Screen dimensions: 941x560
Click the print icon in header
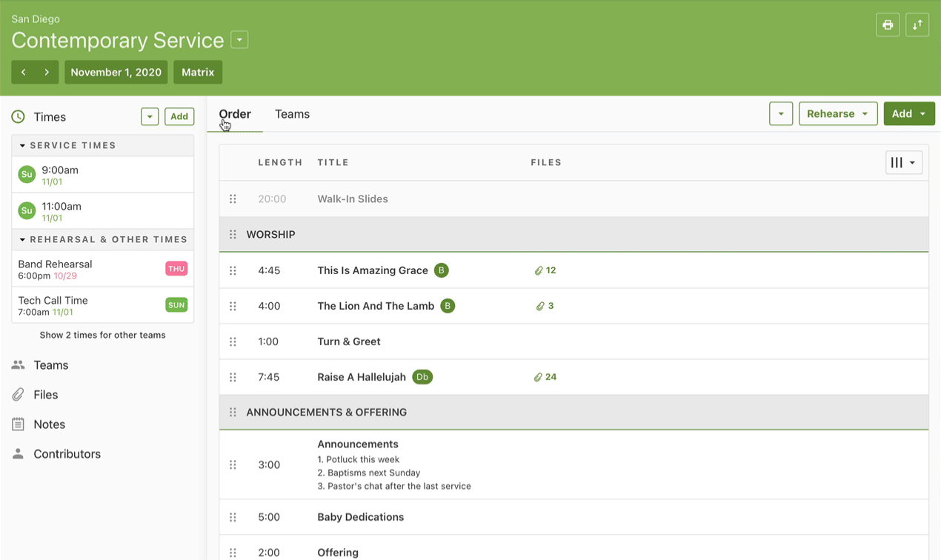coord(887,25)
